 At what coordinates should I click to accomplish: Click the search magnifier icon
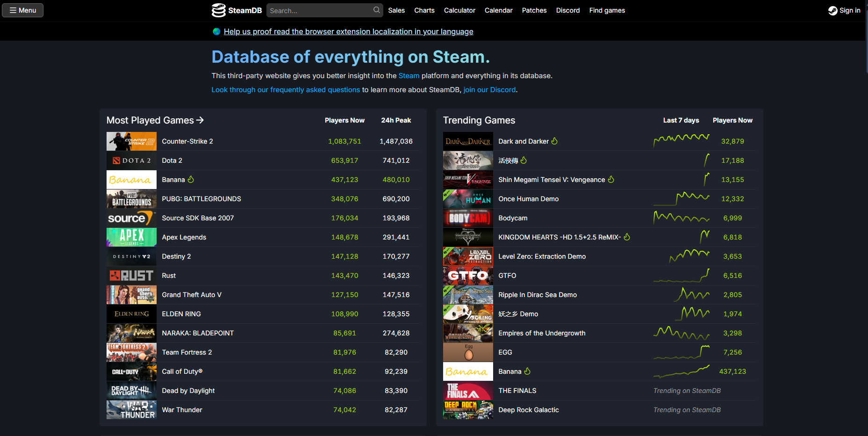(x=377, y=10)
